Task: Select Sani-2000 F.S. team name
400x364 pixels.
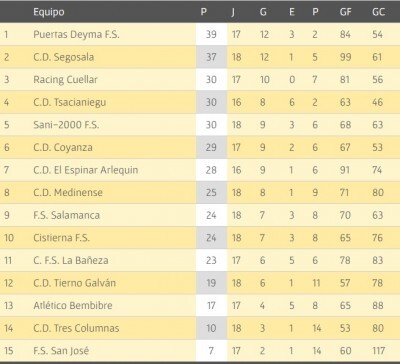Action: (x=66, y=125)
